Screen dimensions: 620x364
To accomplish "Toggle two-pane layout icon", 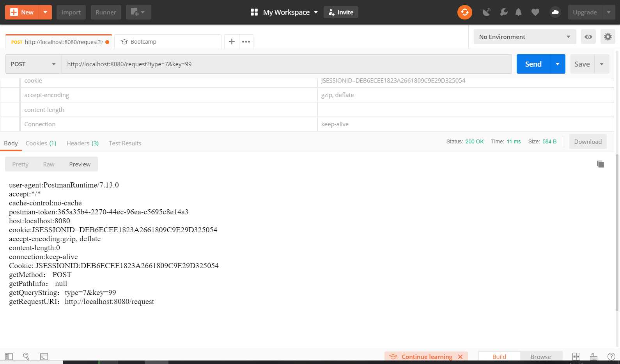I will tap(576, 356).
